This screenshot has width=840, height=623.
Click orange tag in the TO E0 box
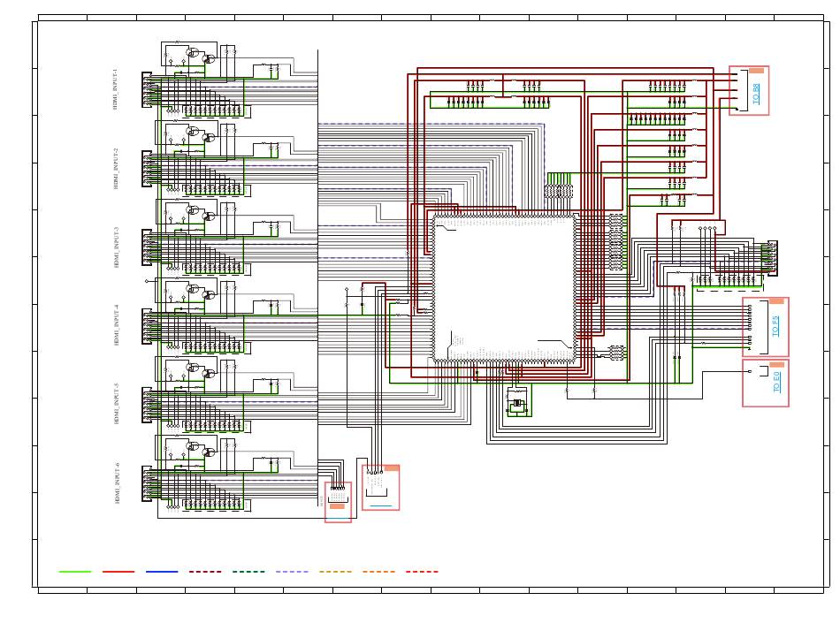coord(777,365)
